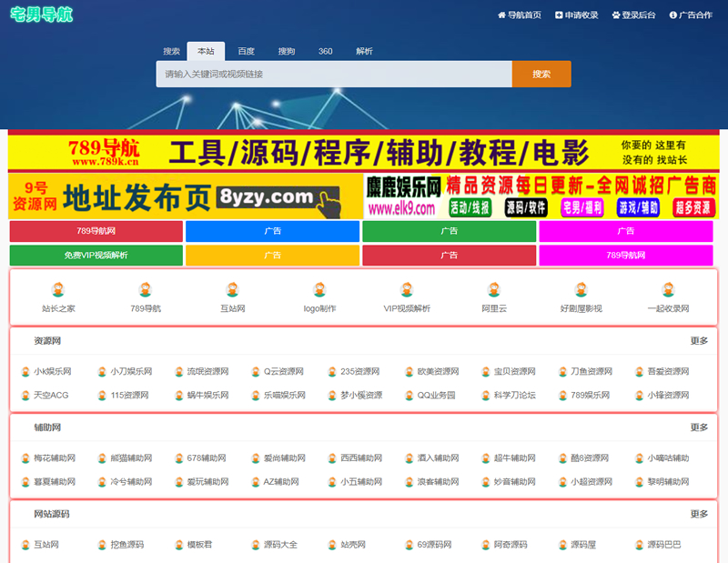728x563 pixels.
Task: Expand 更多 in the 网站源码 section
Action: coord(695,511)
